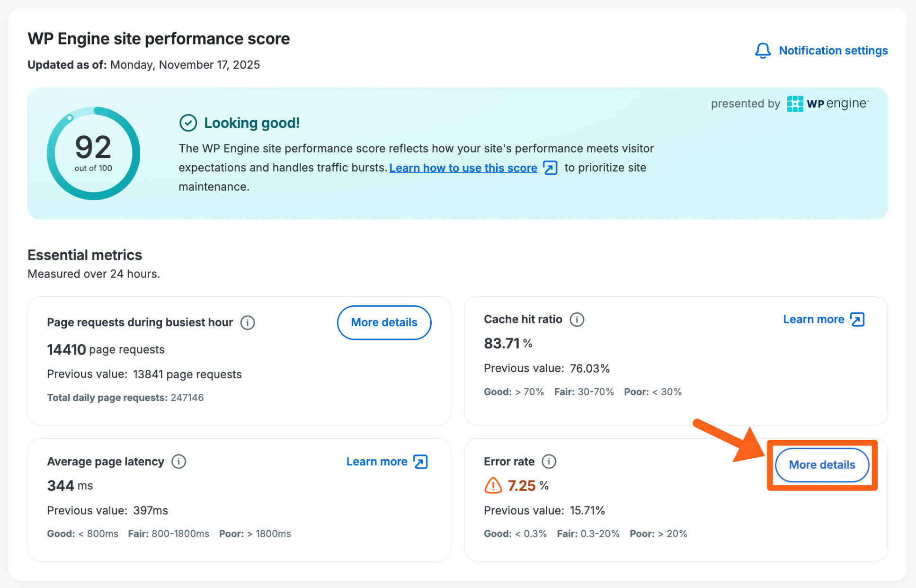The height and width of the screenshot is (588, 916).
Task: Open More details for page requests
Action: click(383, 323)
